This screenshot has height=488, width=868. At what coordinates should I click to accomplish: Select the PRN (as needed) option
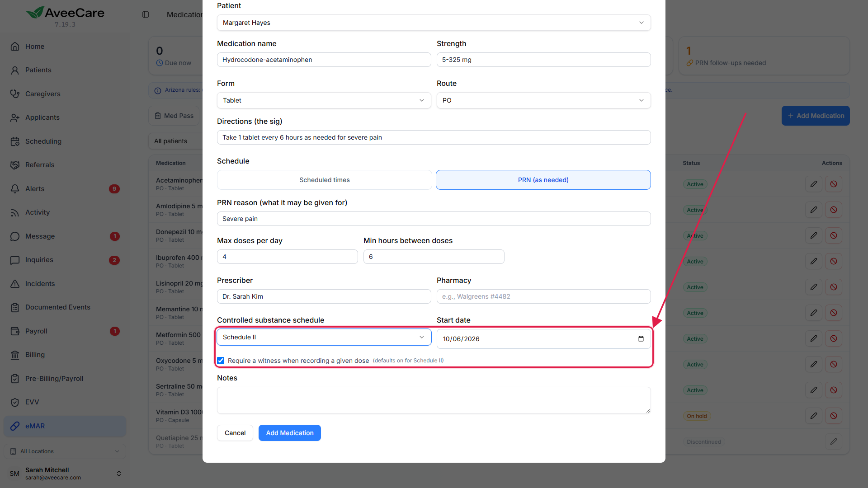[x=543, y=180]
